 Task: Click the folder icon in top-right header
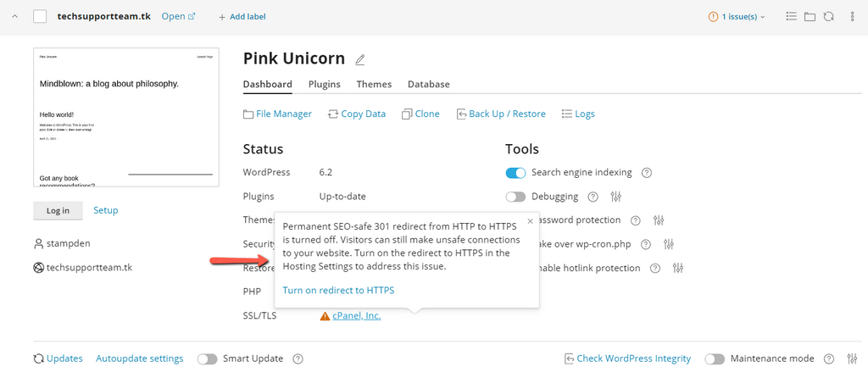pyautogui.click(x=810, y=16)
